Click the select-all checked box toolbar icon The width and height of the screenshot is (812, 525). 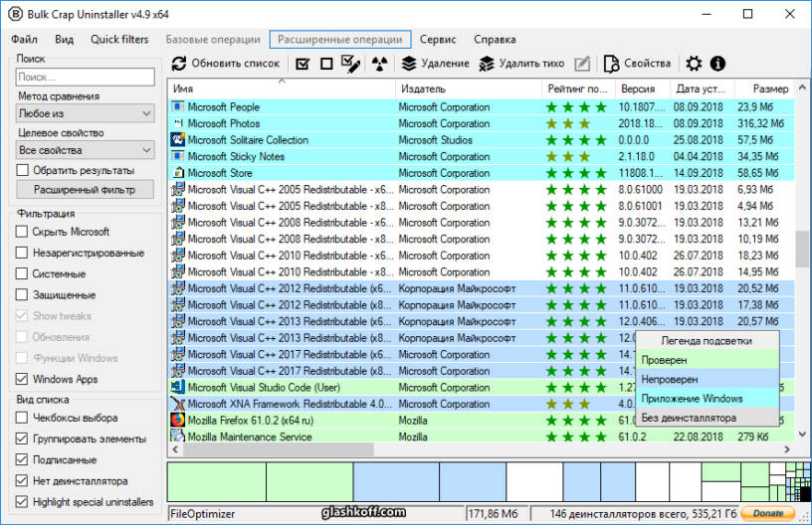302,64
